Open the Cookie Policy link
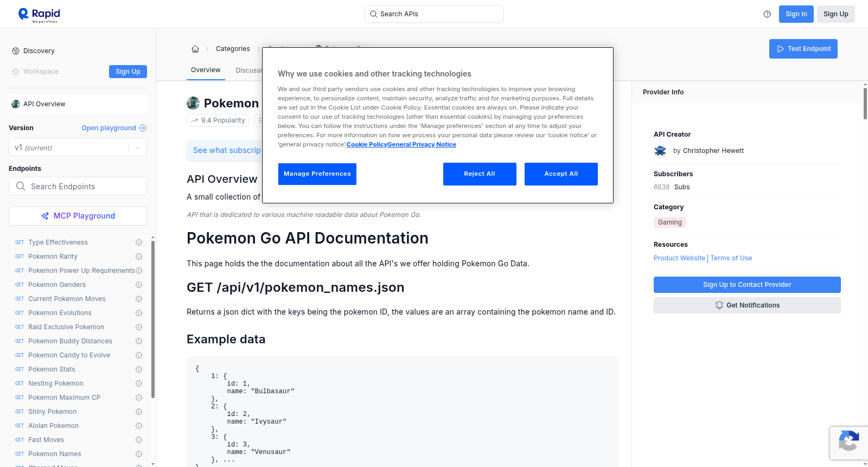Screen dimensions: 868x467 pos(367,145)
